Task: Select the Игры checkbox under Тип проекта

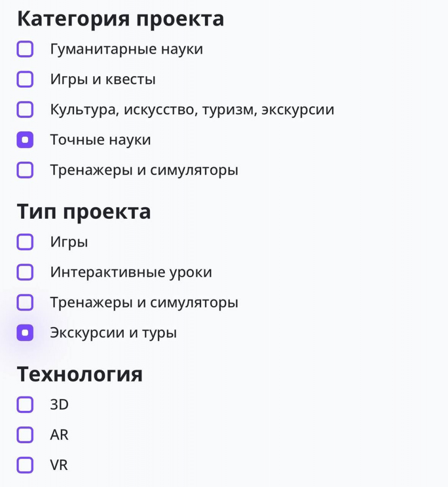Action: pos(25,242)
